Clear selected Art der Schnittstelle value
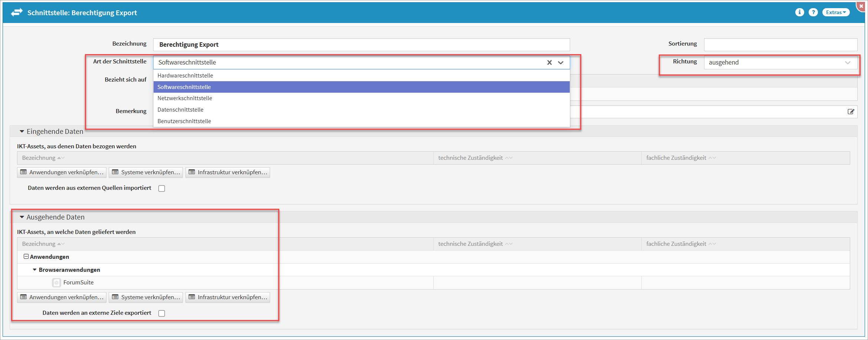 tap(549, 63)
